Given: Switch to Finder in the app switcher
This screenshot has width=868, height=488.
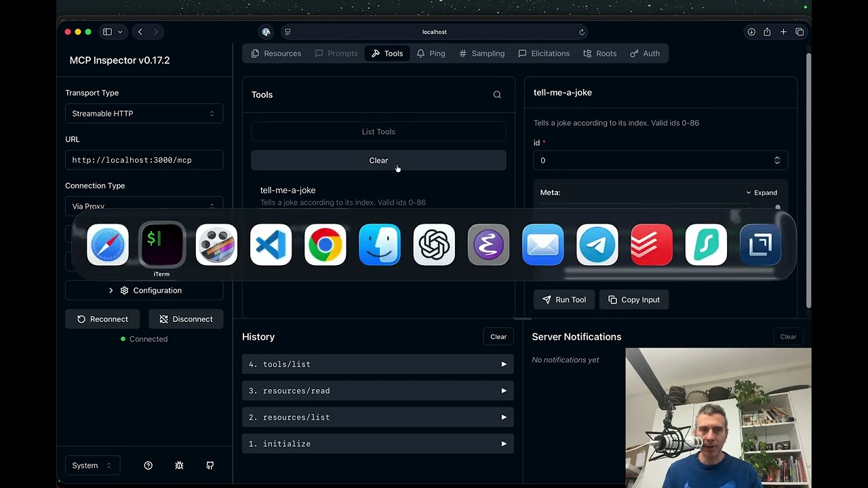Looking at the screenshot, I should pos(380,245).
